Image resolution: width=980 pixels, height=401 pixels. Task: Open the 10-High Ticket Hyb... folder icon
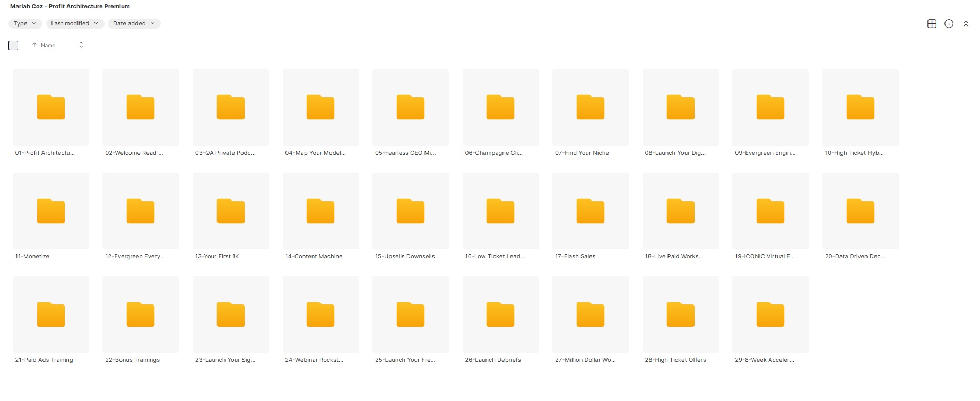(861, 107)
